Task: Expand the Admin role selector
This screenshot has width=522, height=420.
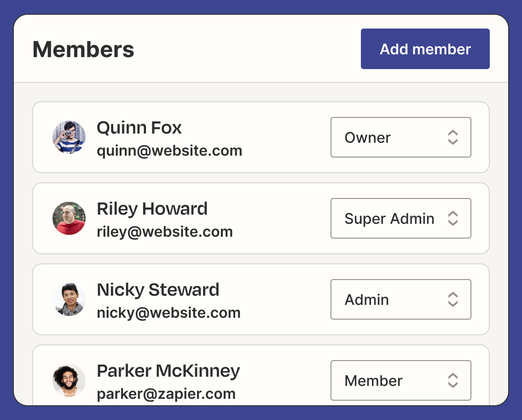Action: (400, 299)
